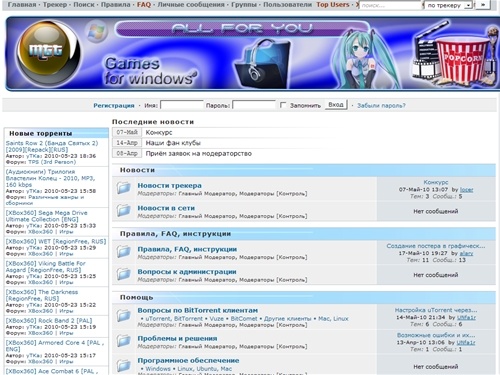The height and width of the screenshot is (375, 500).
Task: Focus the Пароль password field
Action: (254, 105)
